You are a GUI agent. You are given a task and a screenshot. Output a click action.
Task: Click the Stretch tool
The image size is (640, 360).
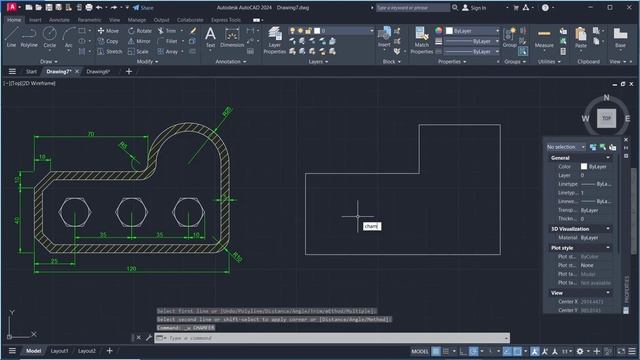[109, 52]
